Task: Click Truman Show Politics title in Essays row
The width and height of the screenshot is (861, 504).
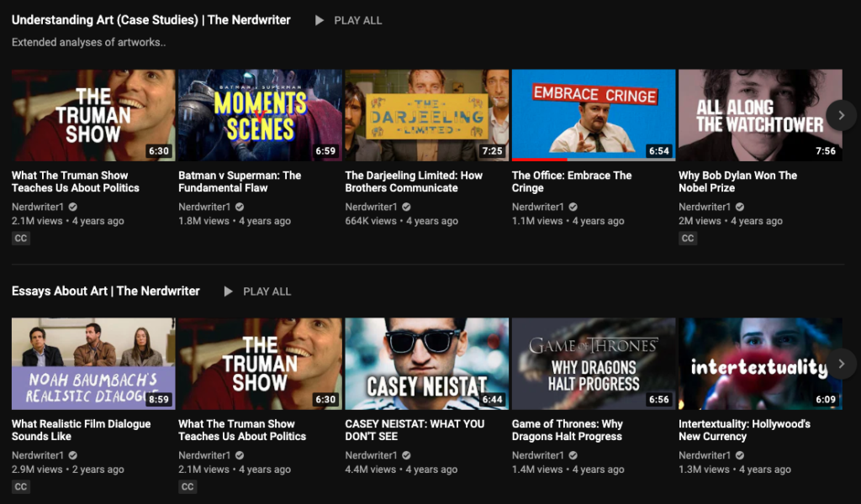Action: pyautogui.click(x=242, y=430)
